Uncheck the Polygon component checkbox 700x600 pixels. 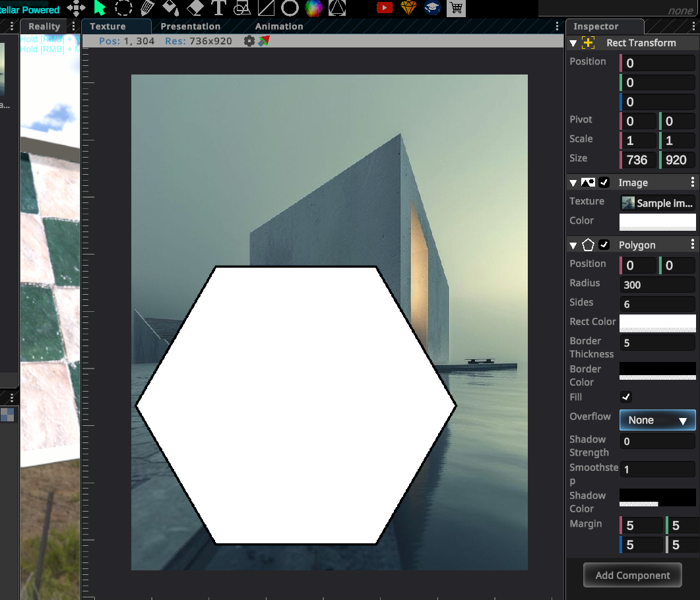tap(604, 245)
